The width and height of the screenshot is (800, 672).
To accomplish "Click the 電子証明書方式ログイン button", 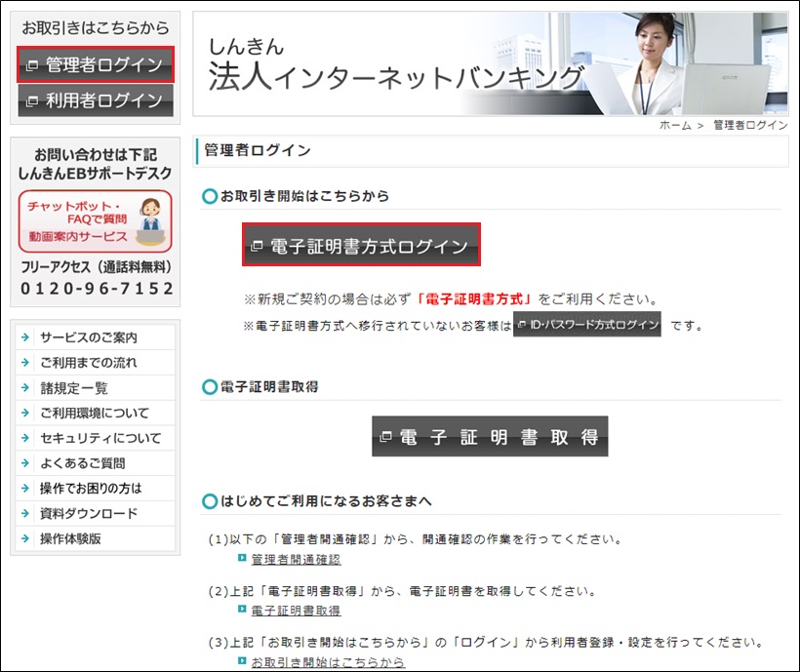I will (361, 247).
